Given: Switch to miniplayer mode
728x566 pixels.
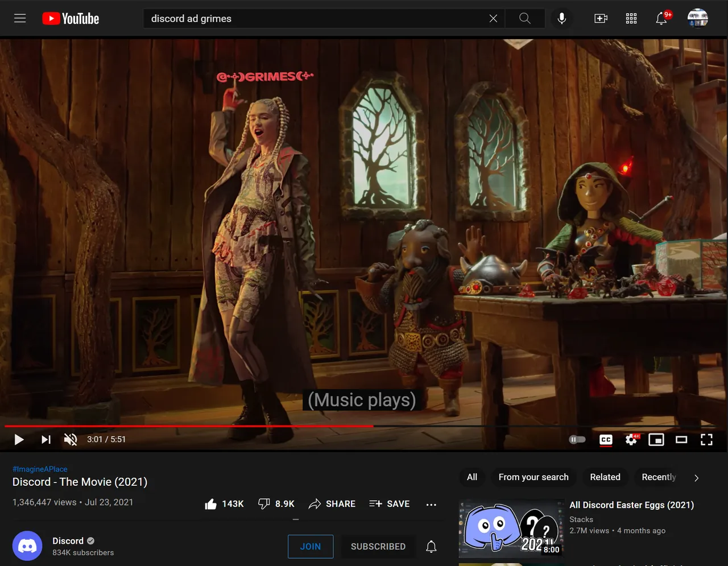Looking at the screenshot, I should click(x=656, y=440).
